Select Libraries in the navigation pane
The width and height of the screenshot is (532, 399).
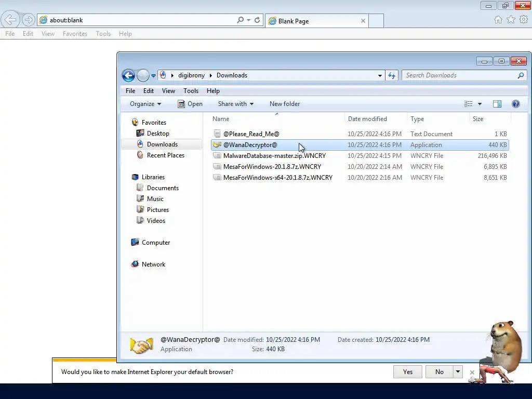coord(153,177)
